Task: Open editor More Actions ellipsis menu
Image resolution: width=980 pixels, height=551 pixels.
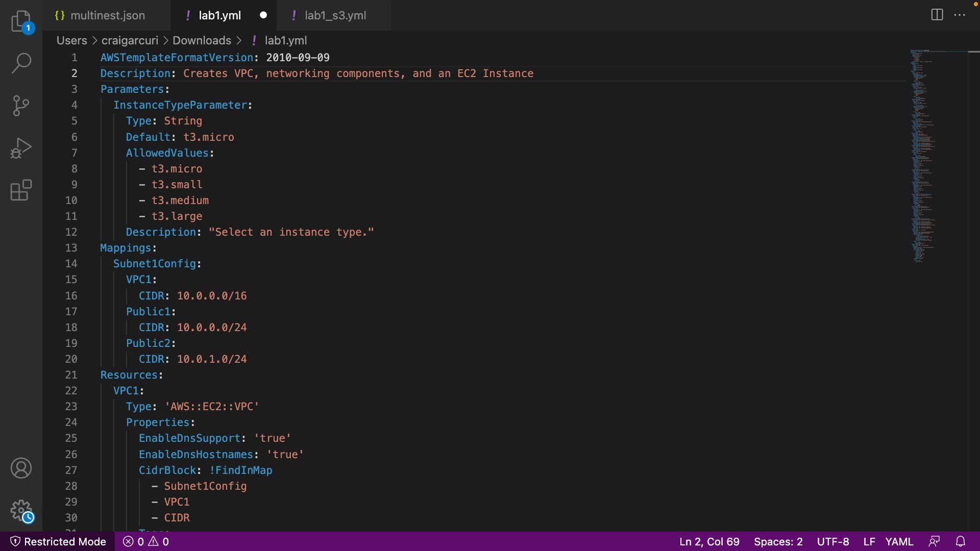Action: click(x=960, y=15)
